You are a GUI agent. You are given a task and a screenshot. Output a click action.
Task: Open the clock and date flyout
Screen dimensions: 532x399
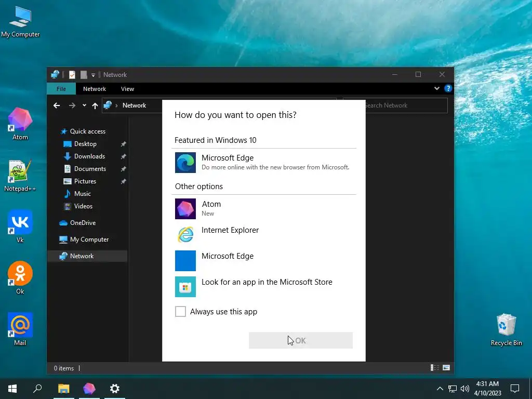487,389
